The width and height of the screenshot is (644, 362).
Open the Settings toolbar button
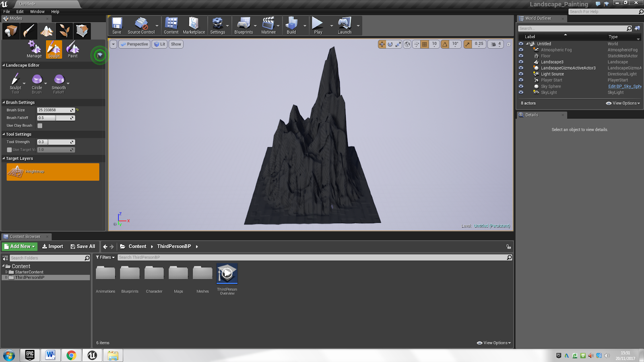point(217,26)
